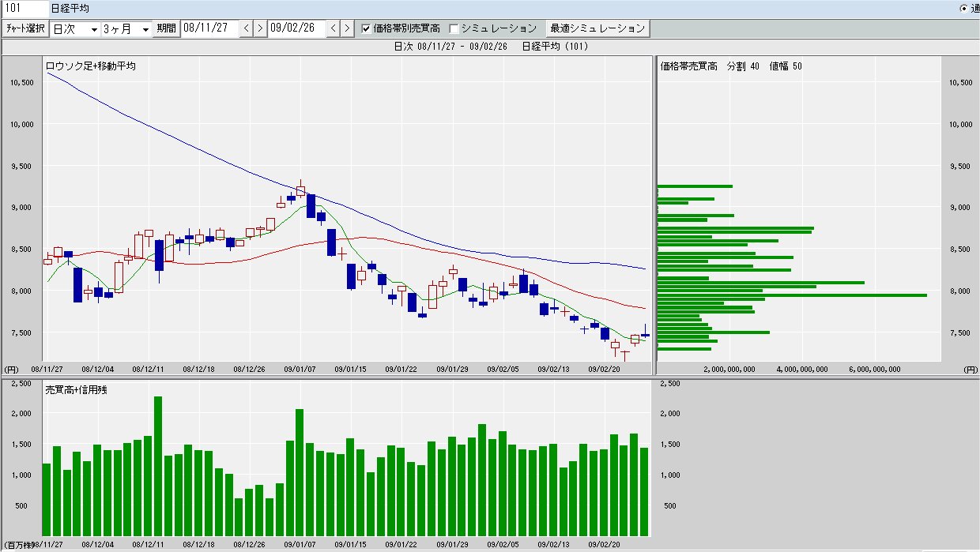Click the divider between candlestick and price-band panels
This screenshot has width=980, height=552.
pyautogui.click(x=654, y=213)
